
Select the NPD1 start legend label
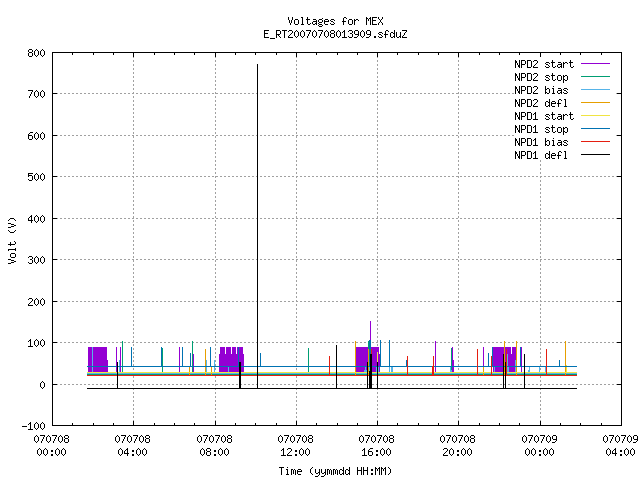coord(544,116)
